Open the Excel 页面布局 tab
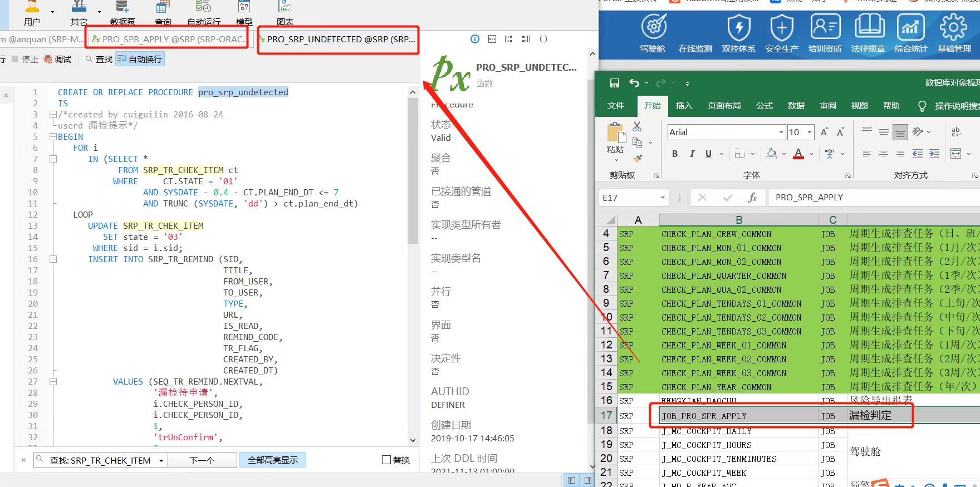980x487 pixels. click(724, 105)
